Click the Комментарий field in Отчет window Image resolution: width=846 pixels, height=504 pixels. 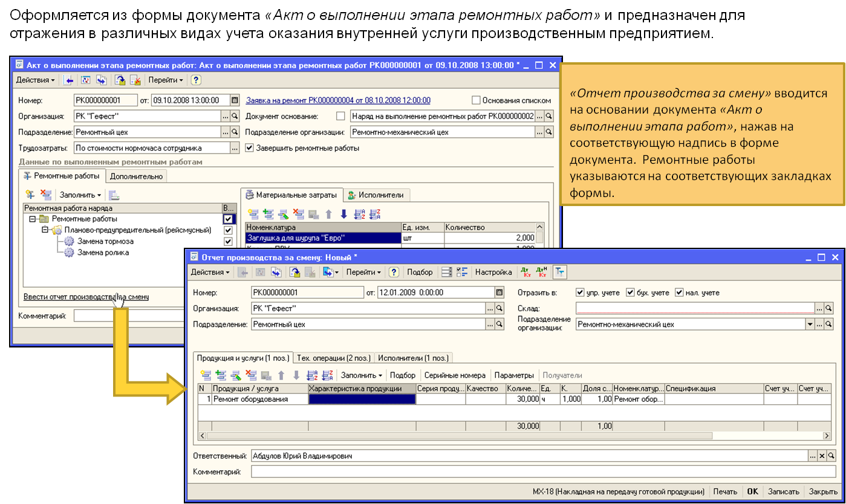click(x=544, y=472)
